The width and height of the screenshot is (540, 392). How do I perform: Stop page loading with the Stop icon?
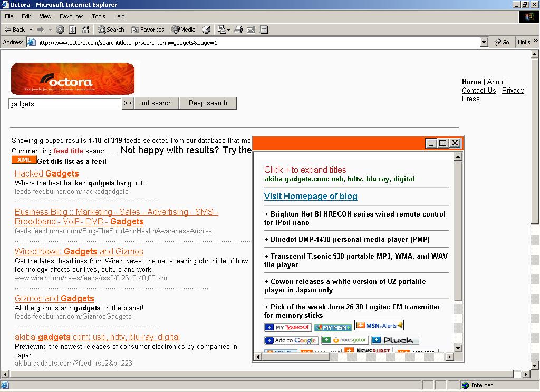pos(60,30)
